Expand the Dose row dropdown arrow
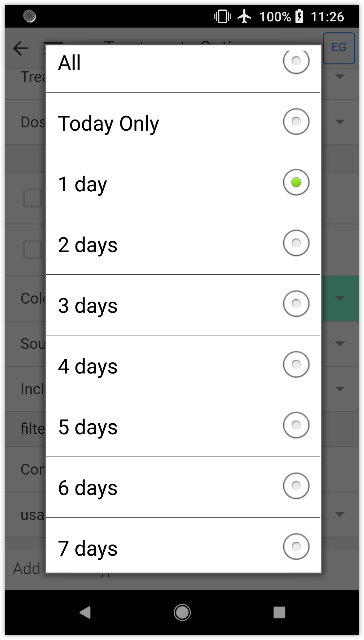The image size is (364, 640). pyautogui.click(x=340, y=122)
